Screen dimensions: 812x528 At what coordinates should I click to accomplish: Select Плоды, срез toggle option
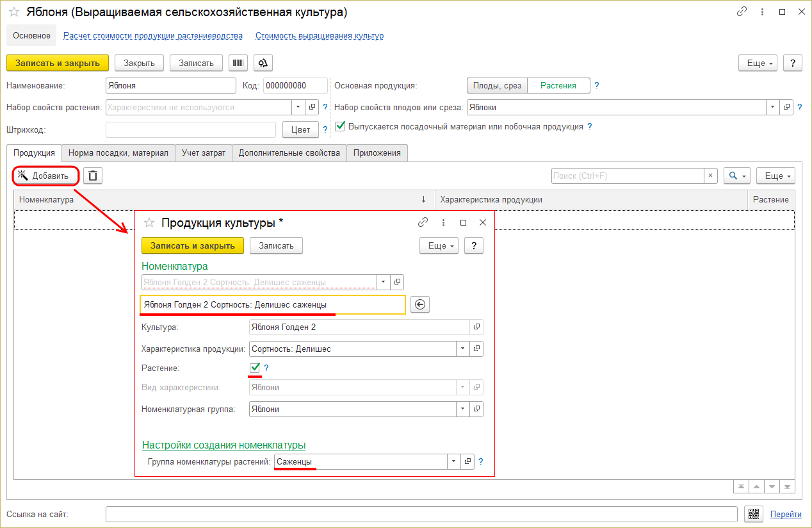coord(497,85)
